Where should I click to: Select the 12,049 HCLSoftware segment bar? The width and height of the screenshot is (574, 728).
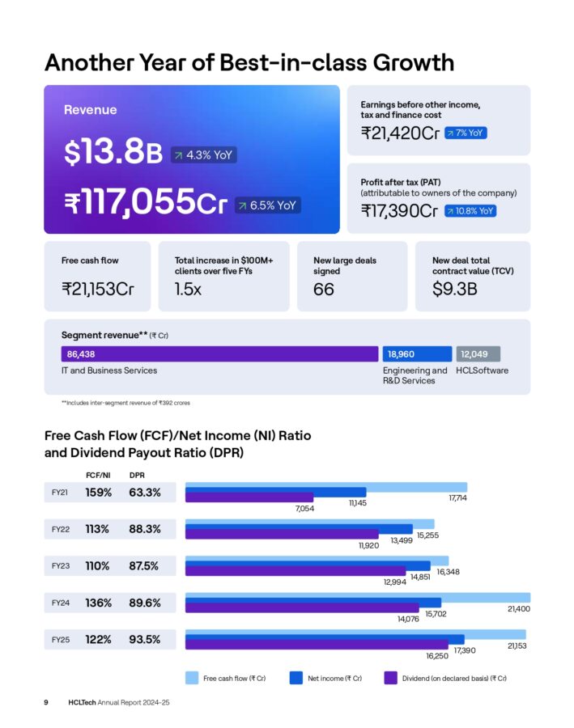tap(478, 353)
